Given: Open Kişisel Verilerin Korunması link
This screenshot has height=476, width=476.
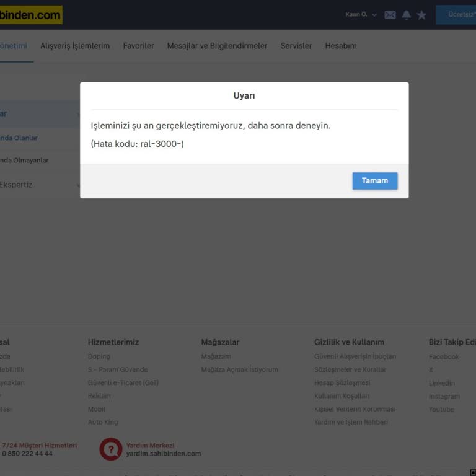Looking at the screenshot, I should click(x=355, y=409).
